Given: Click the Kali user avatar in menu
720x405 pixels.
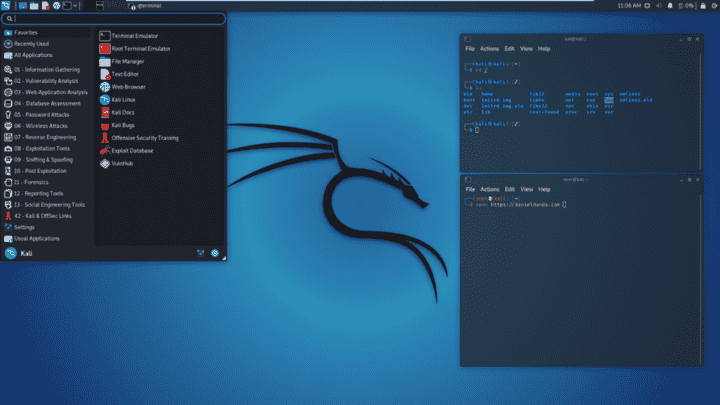Looking at the screenshot, I should (x=11, y=253).
